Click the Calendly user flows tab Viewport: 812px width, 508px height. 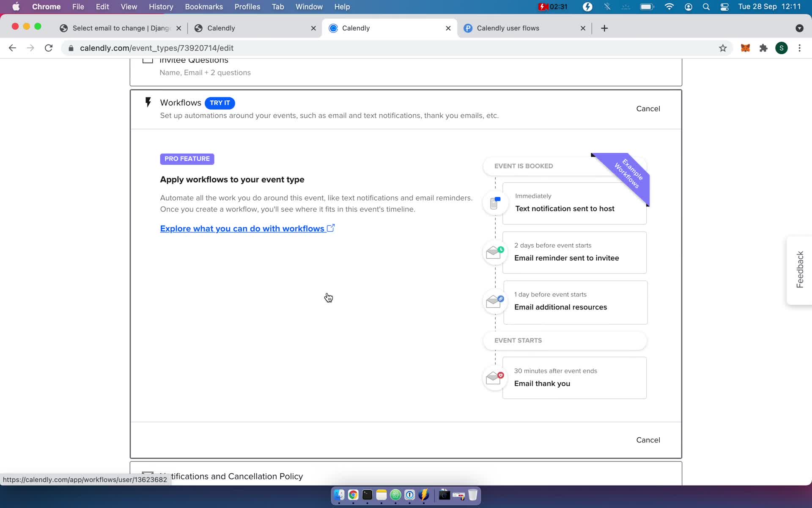(x=508, y=28)
